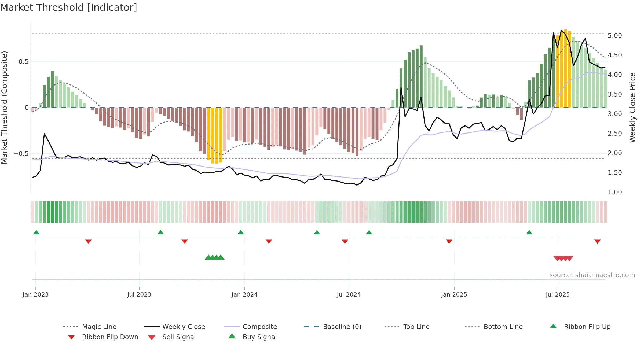Click the yellow bars near November 2023

pos(215,135)
